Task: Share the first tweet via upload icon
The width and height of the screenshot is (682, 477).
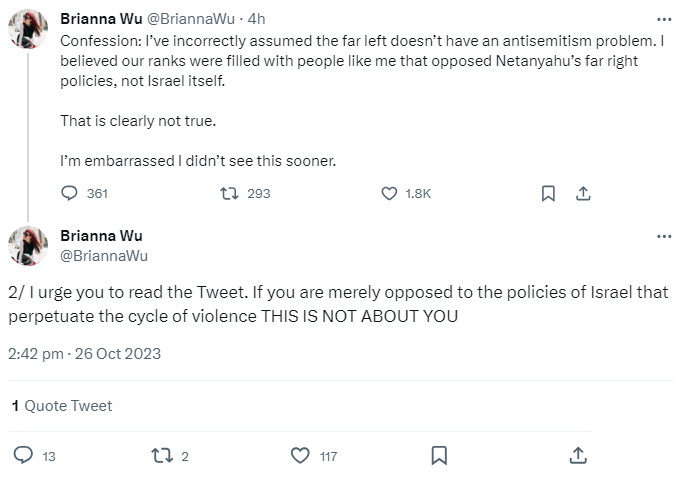Action: 583,193
